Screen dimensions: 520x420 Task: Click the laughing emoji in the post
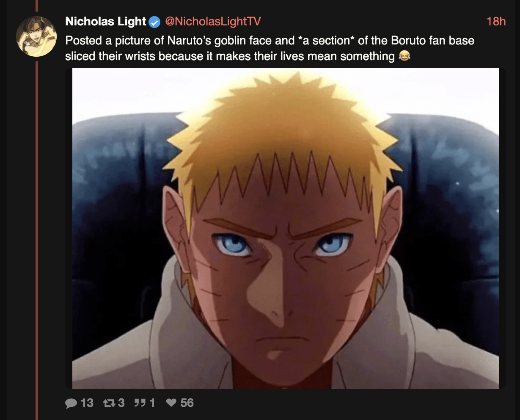click(x=404, y=56)
